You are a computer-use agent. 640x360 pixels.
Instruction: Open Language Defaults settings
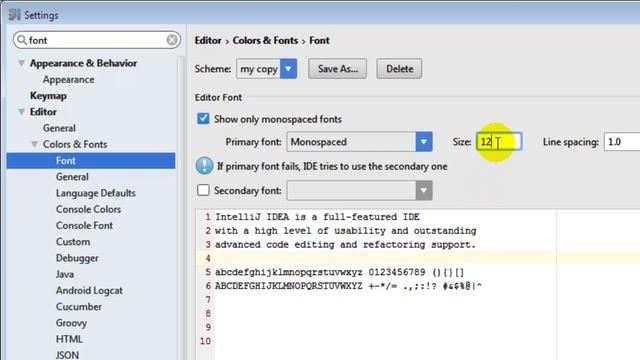point(96,193)
